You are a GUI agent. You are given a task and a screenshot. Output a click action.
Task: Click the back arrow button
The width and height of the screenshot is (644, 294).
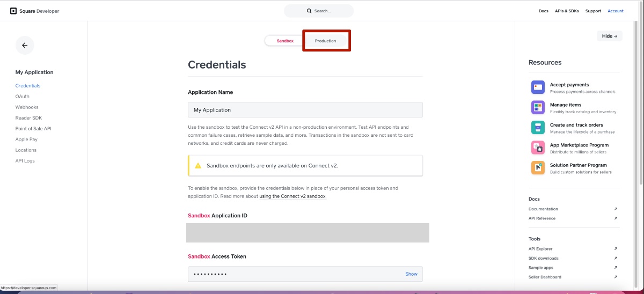(25, 46)
